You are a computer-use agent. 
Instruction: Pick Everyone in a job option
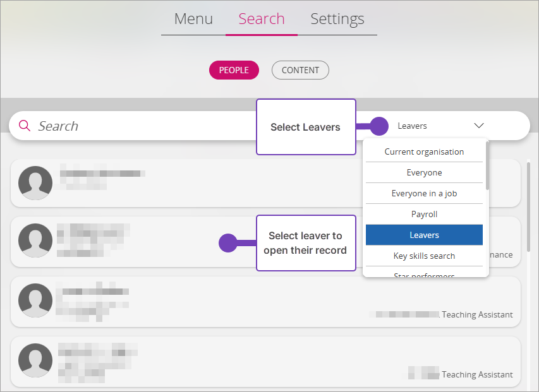(424, 193)
